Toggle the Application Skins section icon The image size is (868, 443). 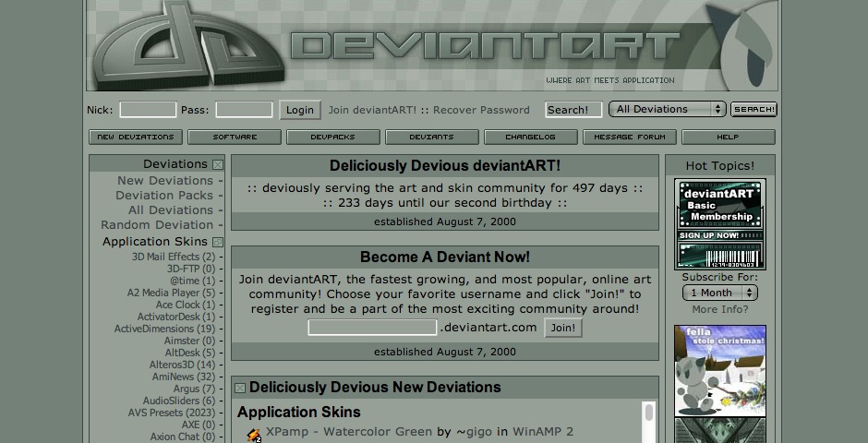click(x=218, y=242)
